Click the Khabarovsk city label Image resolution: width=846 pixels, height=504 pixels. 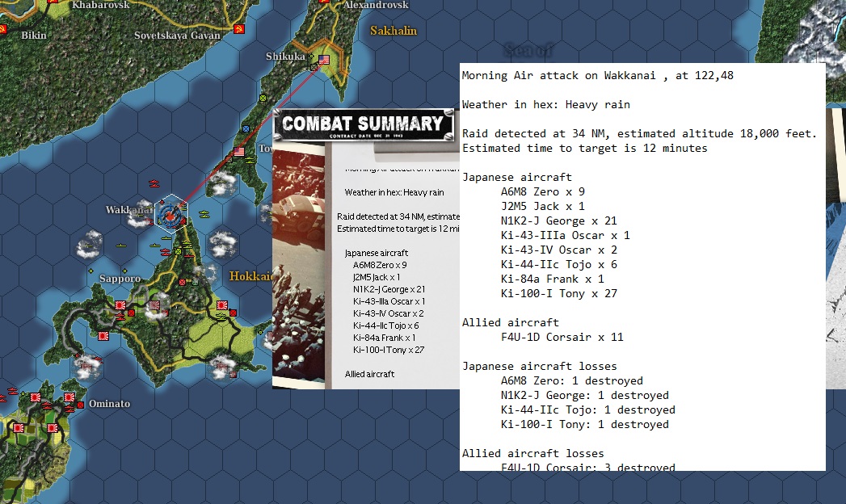(101, 5)
